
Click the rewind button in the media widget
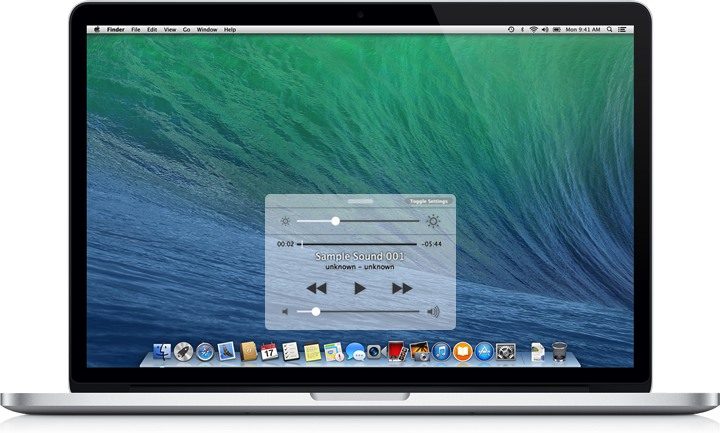(x=316, y=288)
